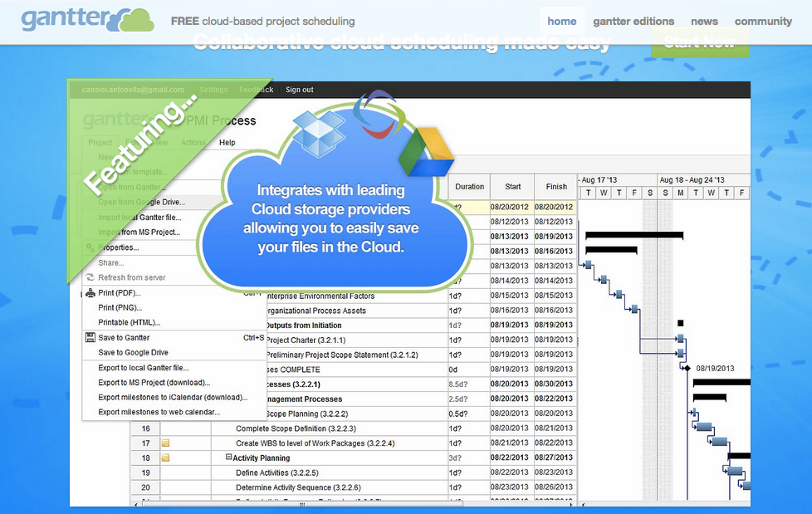This screenshot has width=812, height=514.
Task: Click the Project Charter (3.2.1.1) task
Action: (x=306, y=340)
